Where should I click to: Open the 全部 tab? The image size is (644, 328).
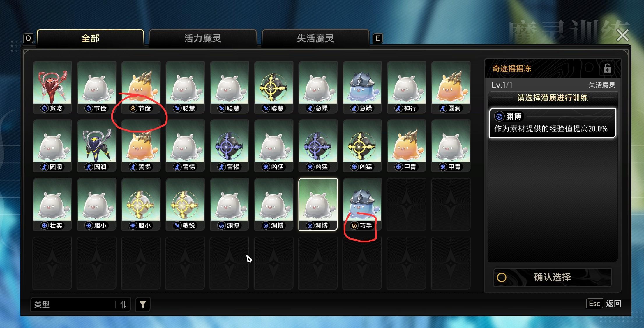point(90,38)
